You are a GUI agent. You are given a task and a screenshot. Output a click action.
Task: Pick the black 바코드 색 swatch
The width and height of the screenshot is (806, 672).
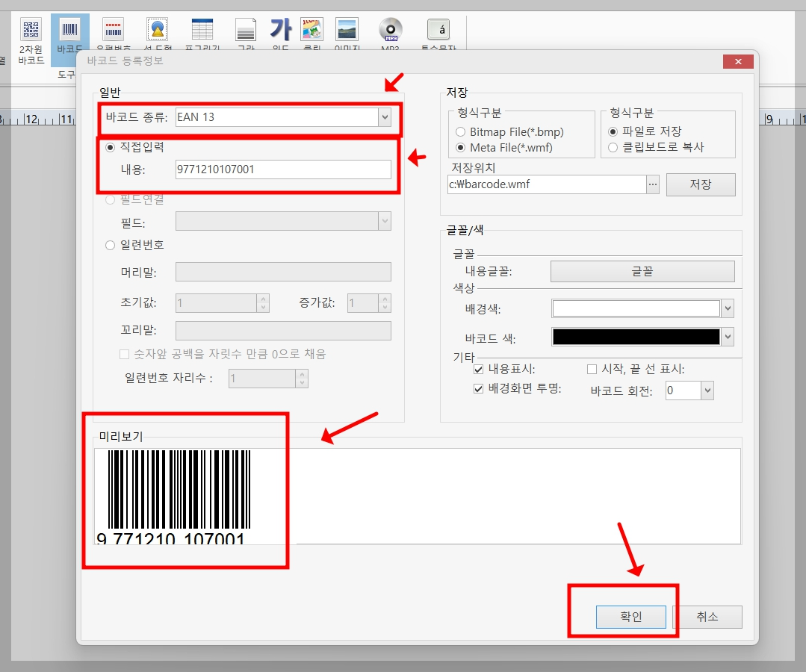[636, 337]
